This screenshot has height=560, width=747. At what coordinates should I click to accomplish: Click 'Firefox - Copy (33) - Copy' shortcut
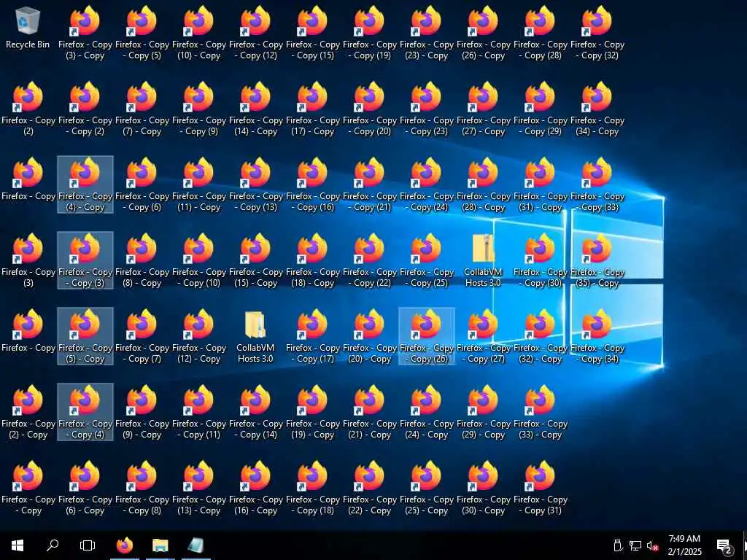(x=541, y=412)
